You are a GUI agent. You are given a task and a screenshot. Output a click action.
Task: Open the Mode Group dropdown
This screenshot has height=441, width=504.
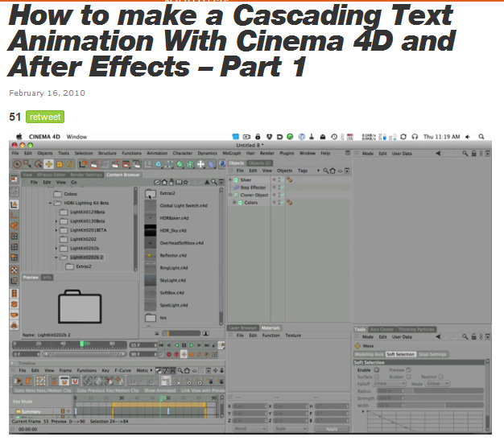click(x=436, y=384)
